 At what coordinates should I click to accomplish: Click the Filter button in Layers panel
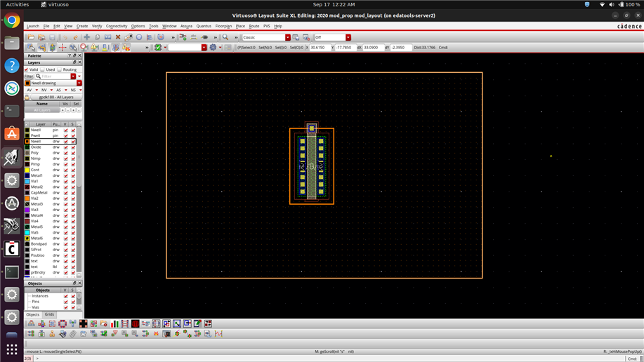pos(29,76)
